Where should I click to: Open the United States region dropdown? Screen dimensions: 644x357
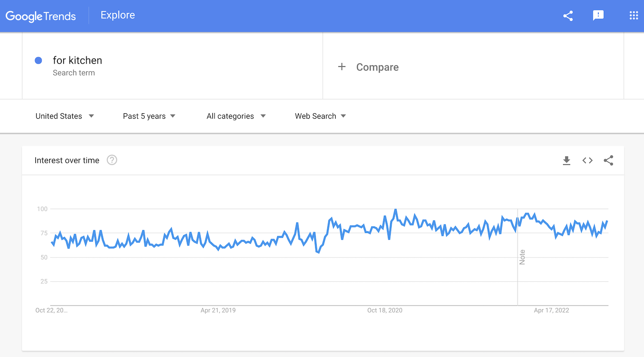click(65, 116)
